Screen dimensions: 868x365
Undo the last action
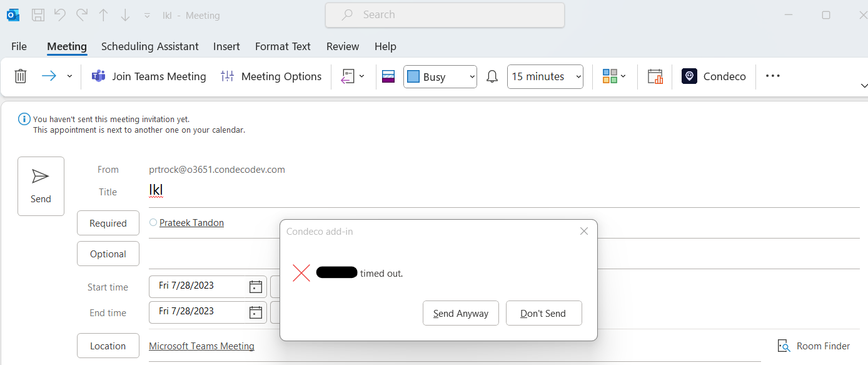(x=59, y=14)
